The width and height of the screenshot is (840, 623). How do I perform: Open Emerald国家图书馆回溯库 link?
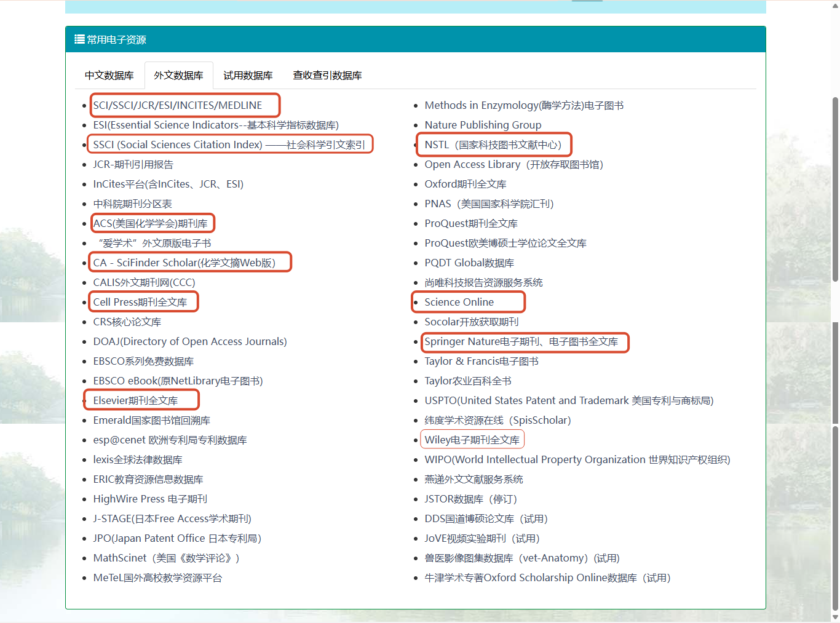click(x=152, y=420)
